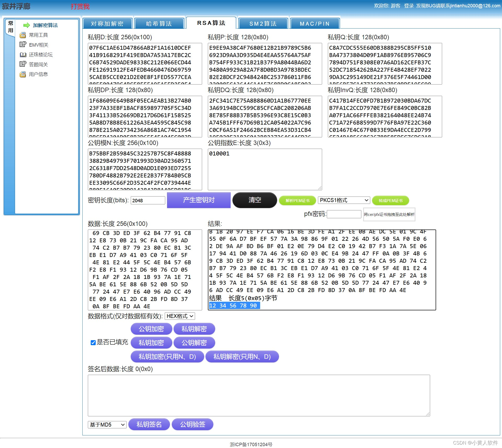Click the 产生密钥对 button
502x448 pixels.
pyautogui.click(x=199, y=200)
